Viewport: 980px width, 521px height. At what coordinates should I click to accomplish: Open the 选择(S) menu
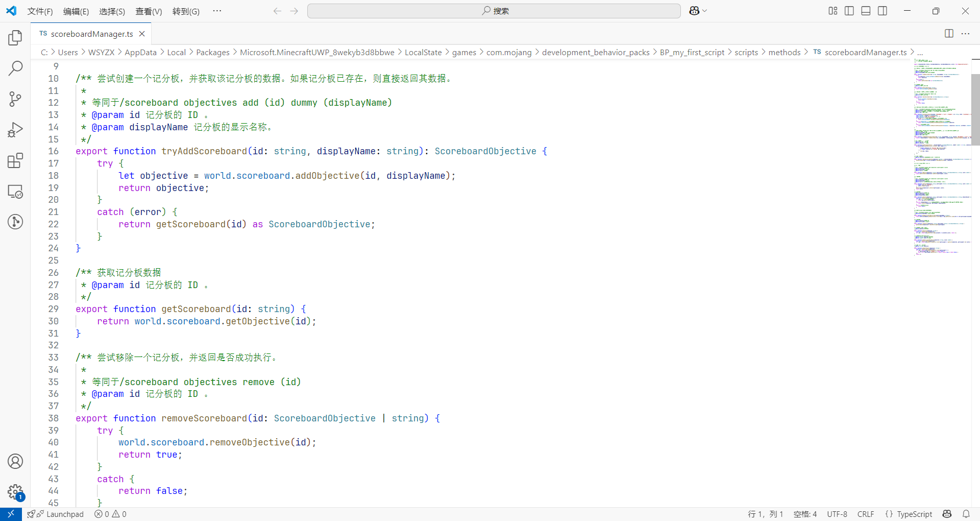[112, 11]
